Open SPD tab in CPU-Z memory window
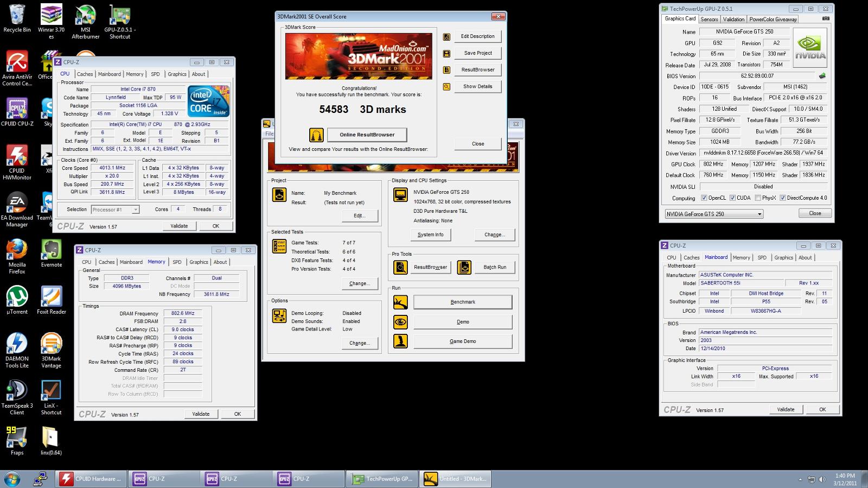Screen dimensions: 868x488 tap(177, 262)
